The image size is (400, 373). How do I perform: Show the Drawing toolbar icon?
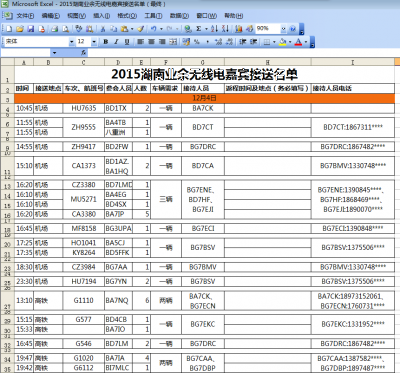tap(249, 29)
